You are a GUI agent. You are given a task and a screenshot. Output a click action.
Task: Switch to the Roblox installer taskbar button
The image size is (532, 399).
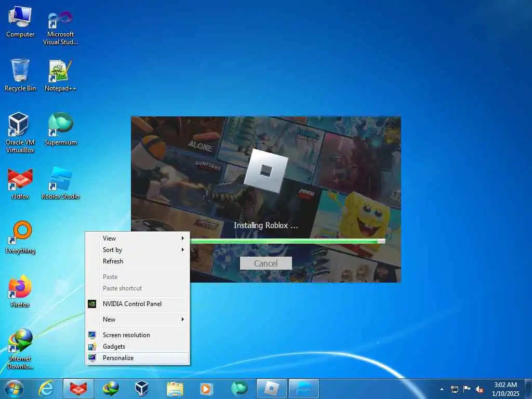pos(271,389)
